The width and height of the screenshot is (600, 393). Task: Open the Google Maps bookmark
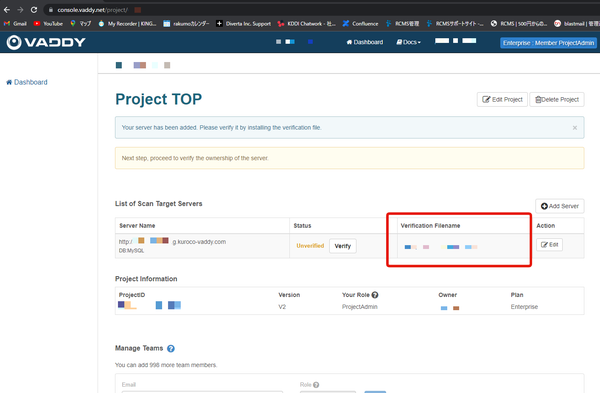coord(81,24)
